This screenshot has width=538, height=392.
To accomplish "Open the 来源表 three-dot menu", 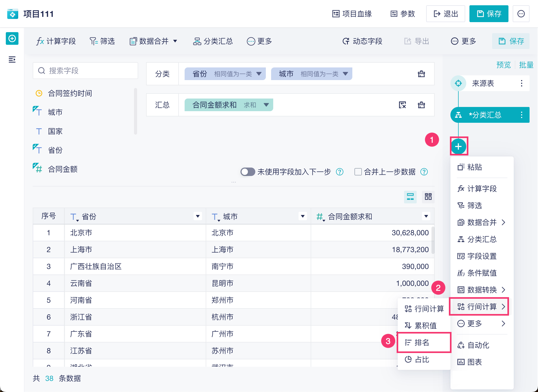I will pos(521,84).
